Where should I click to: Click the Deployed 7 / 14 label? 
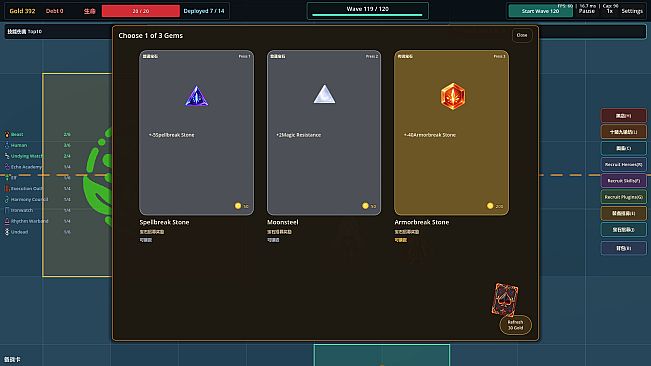point(204,11)
